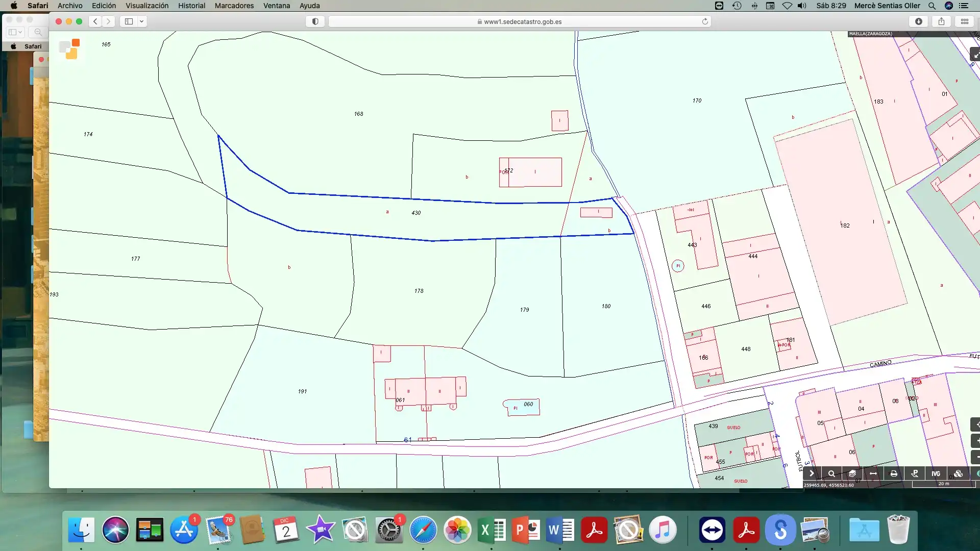Click parcel label 430 on map
The width and height of the screenshot is (980, 551).
click(x=416, y=213)
